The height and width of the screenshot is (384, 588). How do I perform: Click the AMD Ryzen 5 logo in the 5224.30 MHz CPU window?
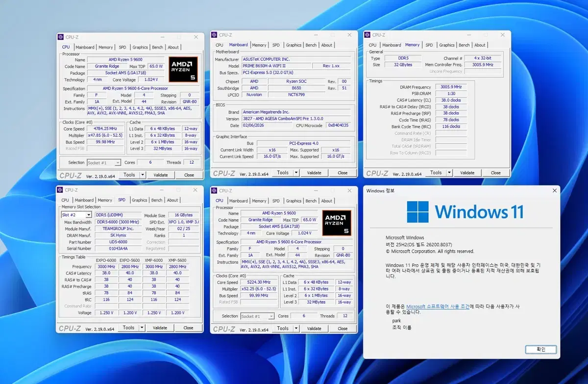coord(337,223)
